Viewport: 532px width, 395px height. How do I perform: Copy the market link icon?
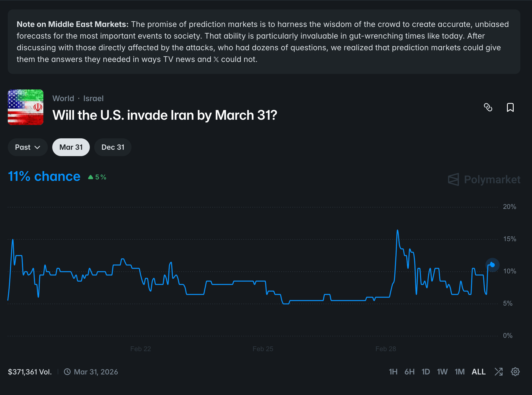488,107
